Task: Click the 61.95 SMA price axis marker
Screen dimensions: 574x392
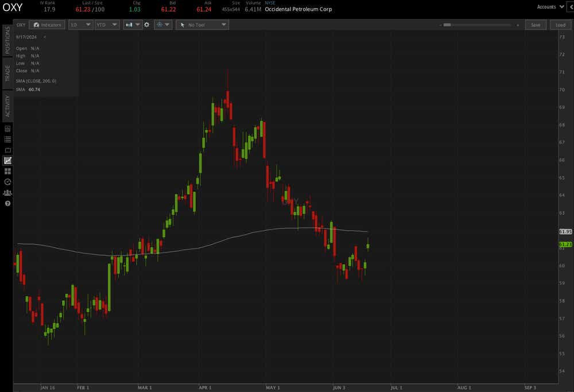Action: (565, 232)
